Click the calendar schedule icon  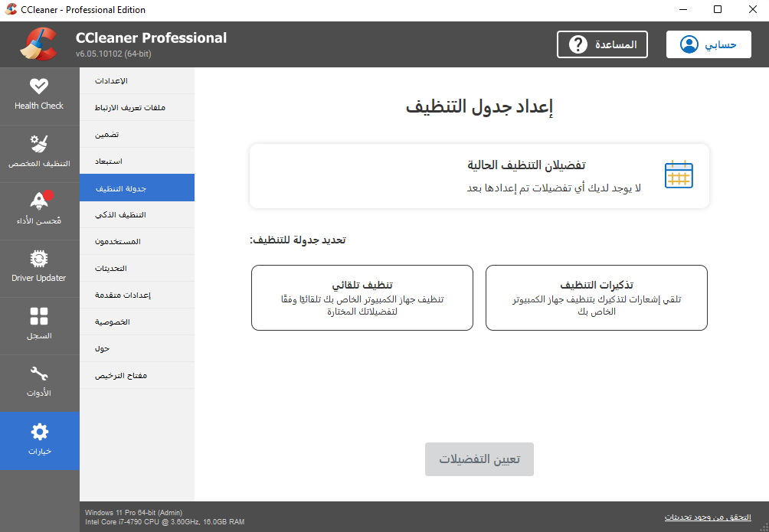point(679,175)
